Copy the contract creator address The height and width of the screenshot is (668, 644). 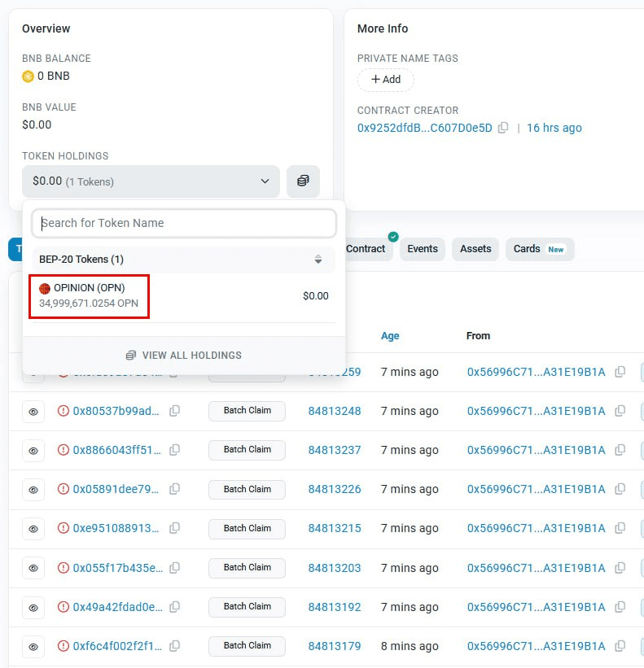(x=503, y=128)
